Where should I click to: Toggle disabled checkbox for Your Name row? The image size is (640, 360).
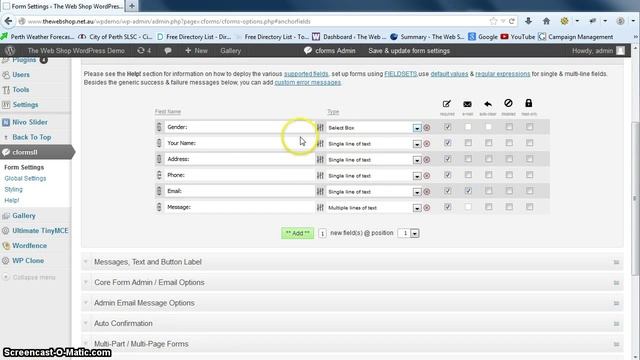click(509, 143)
